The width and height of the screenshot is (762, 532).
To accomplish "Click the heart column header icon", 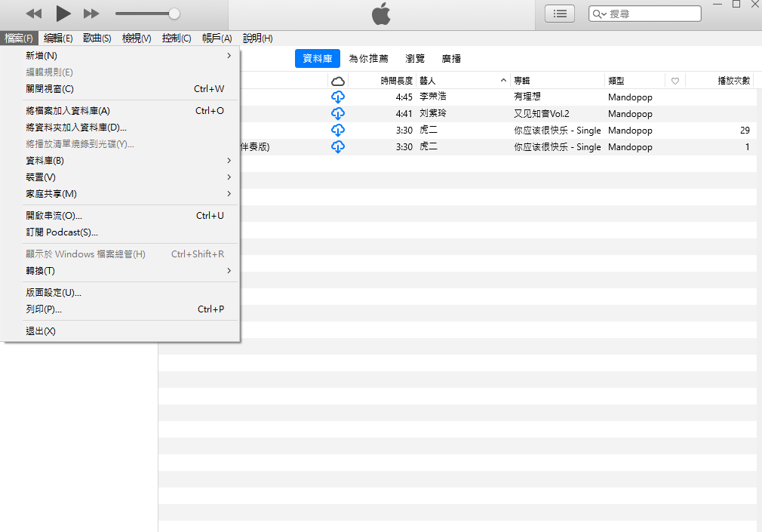I will tap(675, 81).
